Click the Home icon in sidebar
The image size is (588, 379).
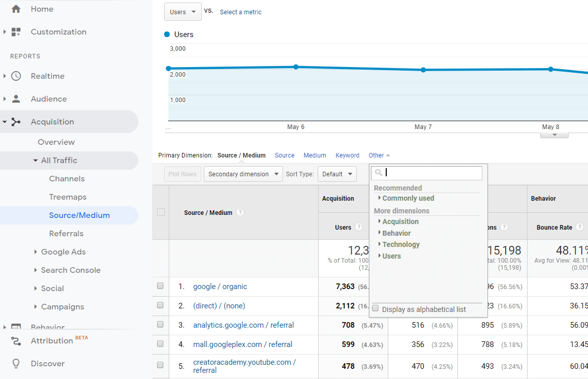pos(16,9)
